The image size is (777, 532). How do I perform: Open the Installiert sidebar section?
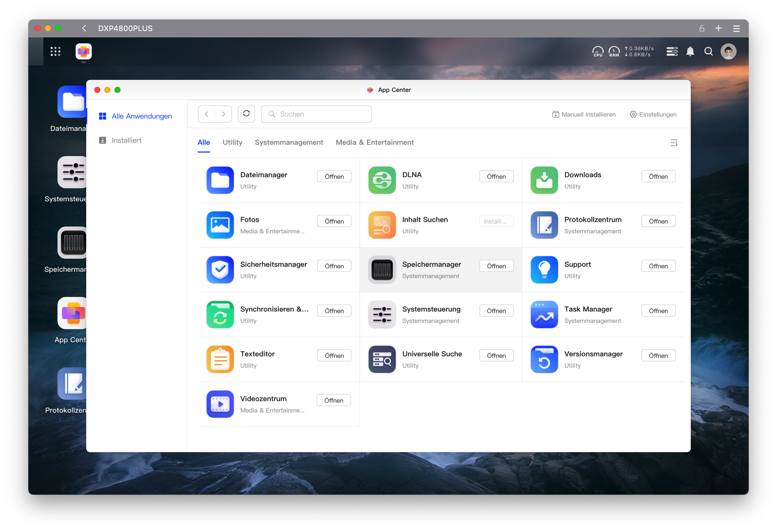(x=127, y=140)
